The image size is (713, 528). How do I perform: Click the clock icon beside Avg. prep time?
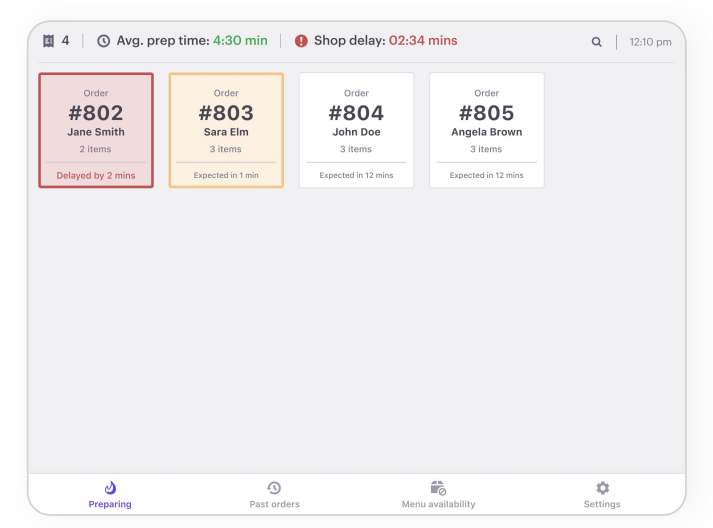104,41
